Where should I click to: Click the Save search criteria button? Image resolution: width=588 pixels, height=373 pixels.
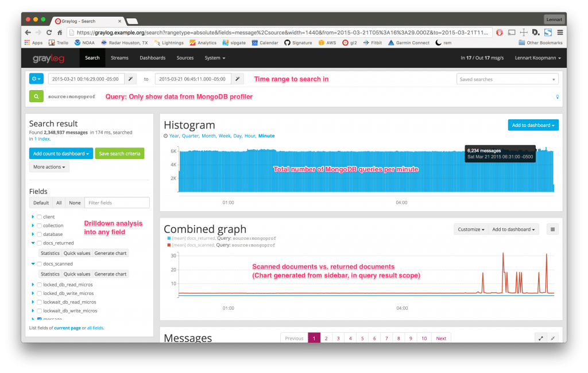click(x=119, y=153)
